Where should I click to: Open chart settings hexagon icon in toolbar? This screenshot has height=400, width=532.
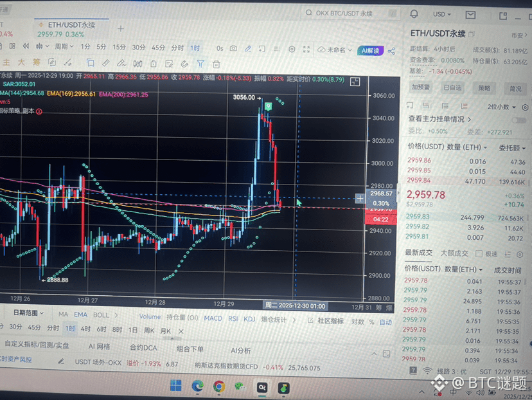coord(292,50)
